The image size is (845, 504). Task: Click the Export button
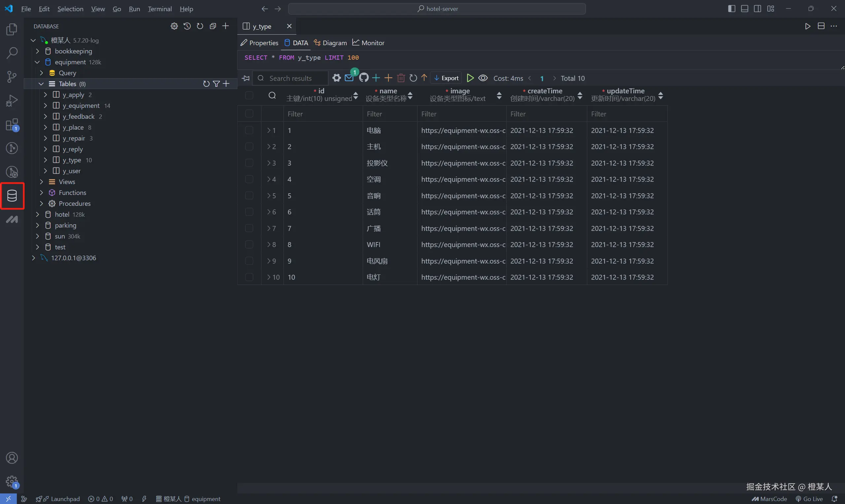pyautogui.click(x=446, y=78)
